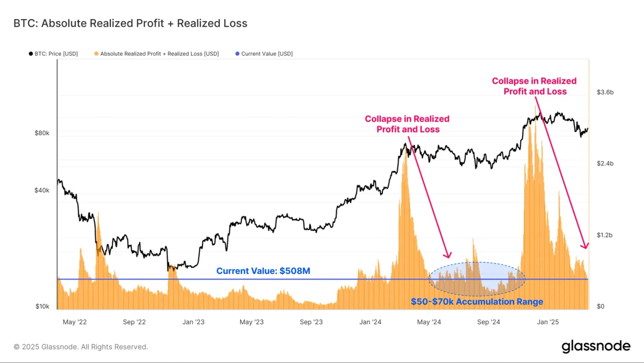
Task: Select the Current Value: $508M annotation
Action: point(263,271)
